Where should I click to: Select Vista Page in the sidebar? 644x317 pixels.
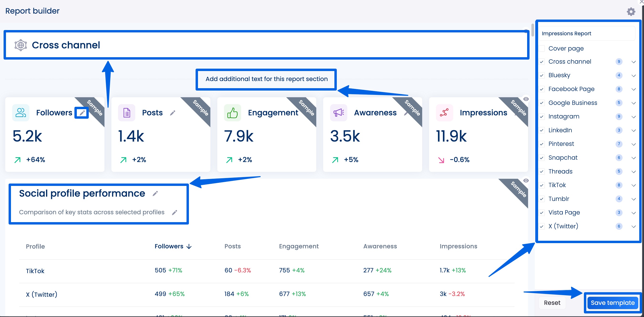coord(564,212)
